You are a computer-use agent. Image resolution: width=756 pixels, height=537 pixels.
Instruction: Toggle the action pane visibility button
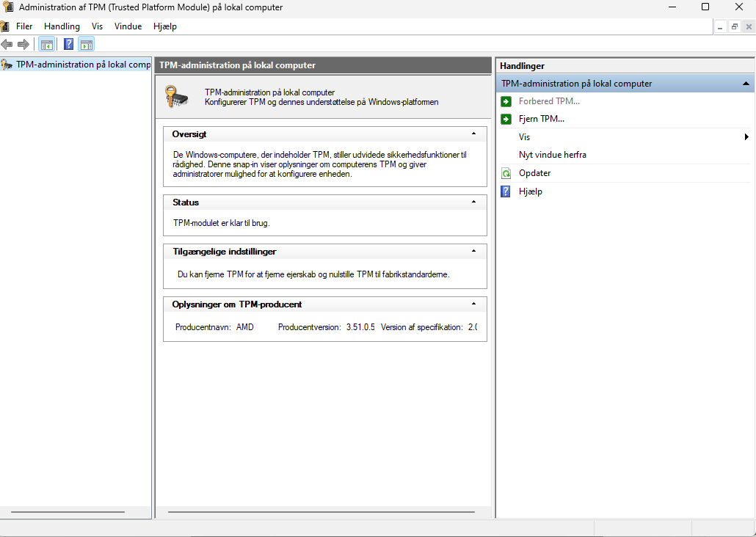point(86,44)
